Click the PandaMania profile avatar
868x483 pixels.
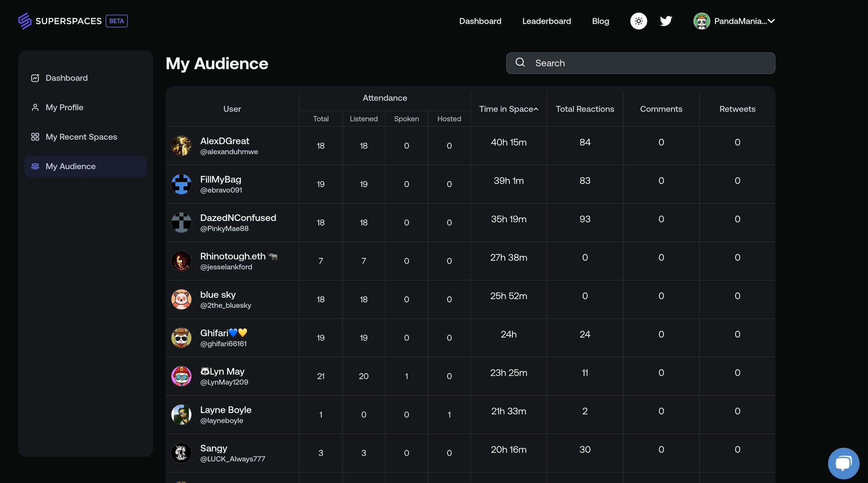point(701,21)
